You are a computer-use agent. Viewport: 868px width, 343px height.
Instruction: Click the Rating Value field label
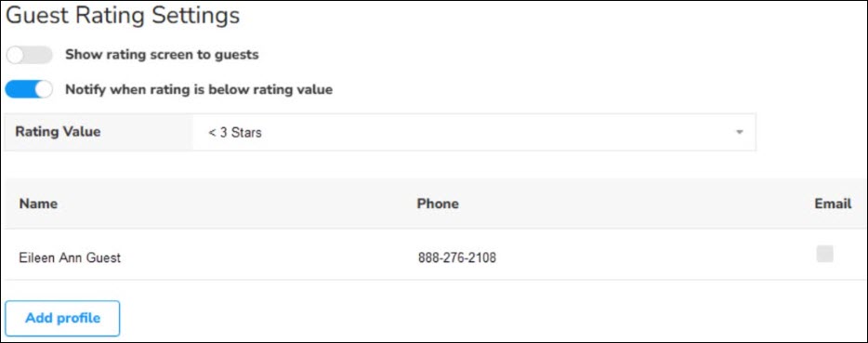(x=58, y=132)
